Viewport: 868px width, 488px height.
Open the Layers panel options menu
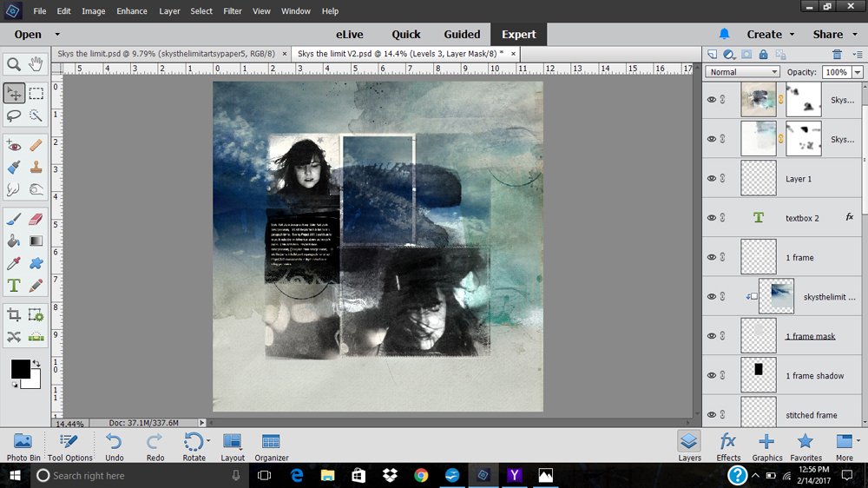(x=858, y=55)
